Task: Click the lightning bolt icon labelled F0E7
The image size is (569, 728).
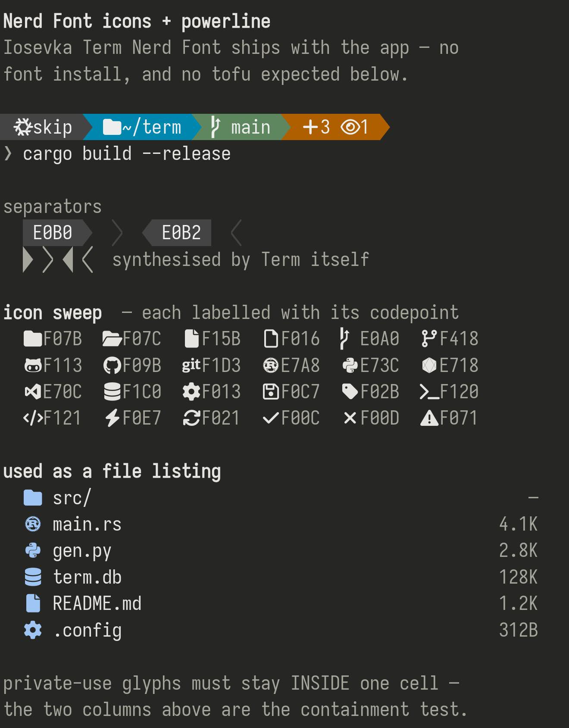Action: tap(112, 418)
